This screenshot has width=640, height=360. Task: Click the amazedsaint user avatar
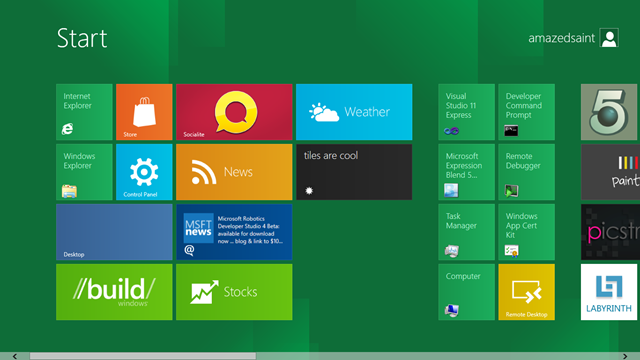609,38
